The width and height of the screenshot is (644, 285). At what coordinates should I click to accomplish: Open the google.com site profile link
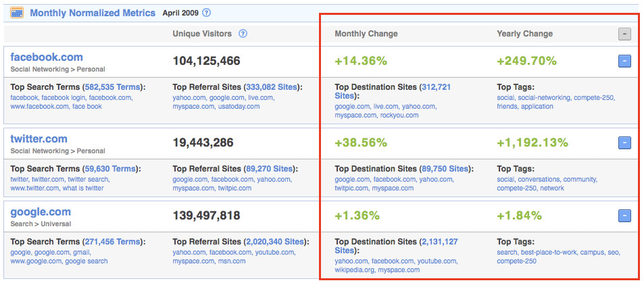point(41,212)
